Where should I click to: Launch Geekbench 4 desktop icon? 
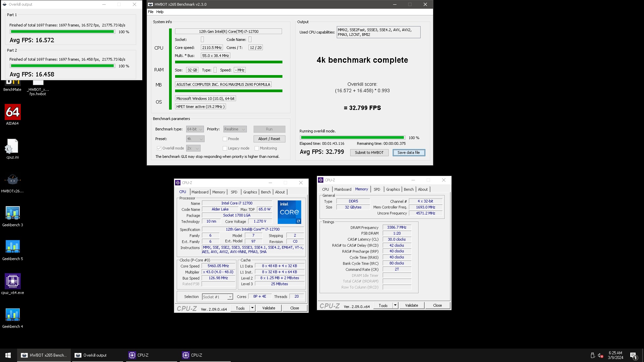(x=12, y=318)
